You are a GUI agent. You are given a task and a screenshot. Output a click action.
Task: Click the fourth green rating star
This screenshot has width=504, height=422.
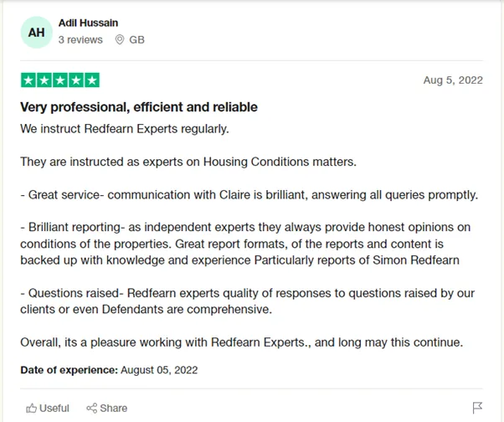76,80
